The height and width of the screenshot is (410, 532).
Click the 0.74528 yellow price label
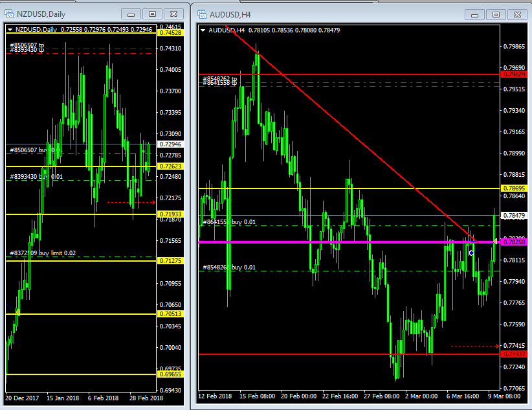tap(170, 33)
